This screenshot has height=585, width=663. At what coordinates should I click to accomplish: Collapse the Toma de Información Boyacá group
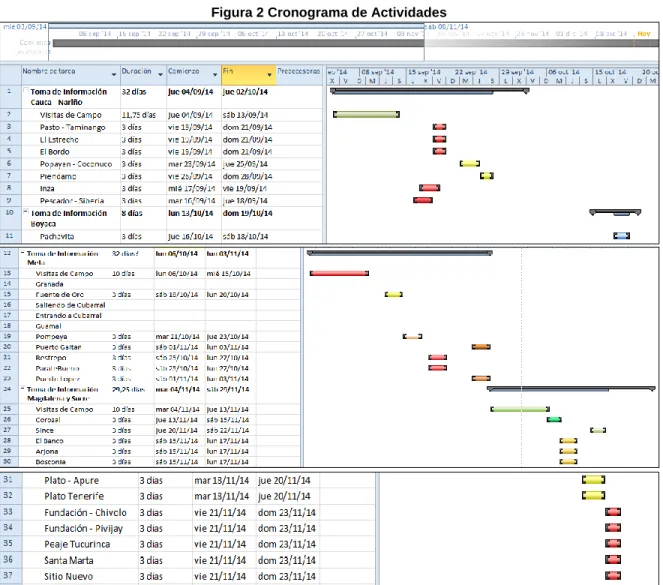coord(26,211)
